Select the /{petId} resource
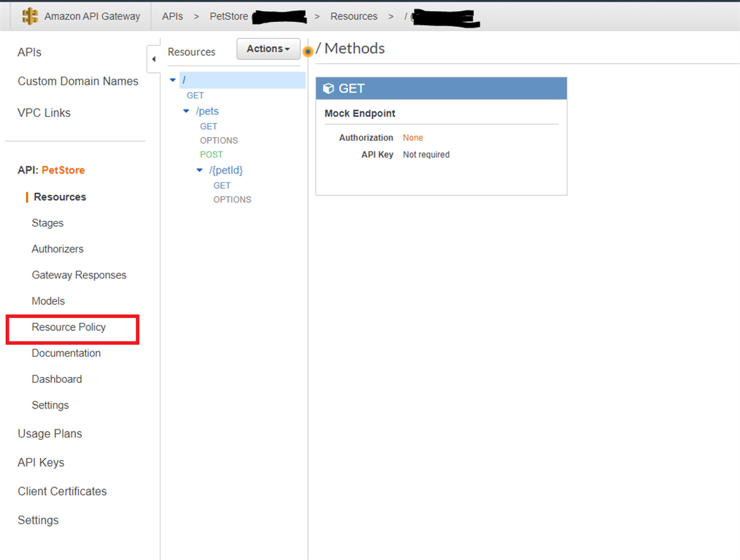This screenshot has height=560, width=740. tap(226, 170)
